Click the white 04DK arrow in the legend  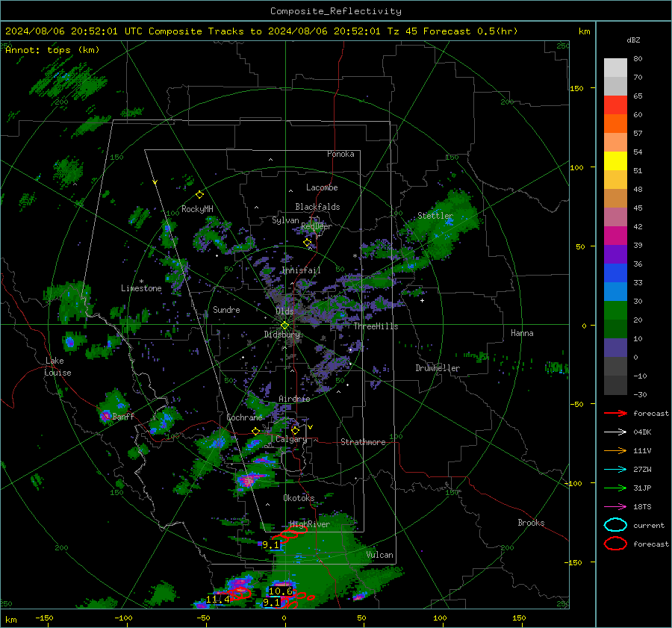615,432
